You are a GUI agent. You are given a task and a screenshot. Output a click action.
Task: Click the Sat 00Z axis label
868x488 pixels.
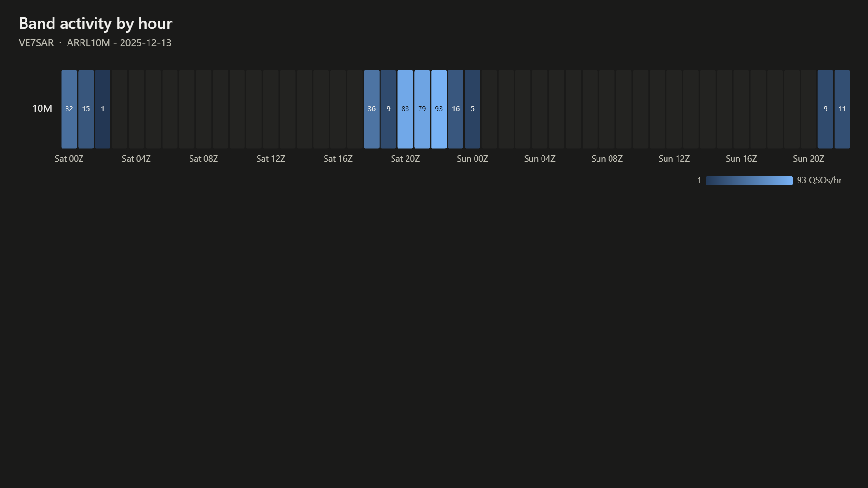(x=69, y=159)
